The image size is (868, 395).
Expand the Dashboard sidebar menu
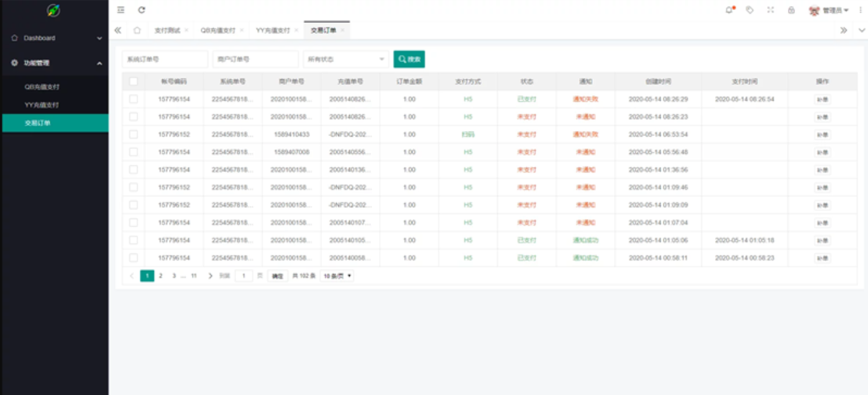[x=55, y=38]
